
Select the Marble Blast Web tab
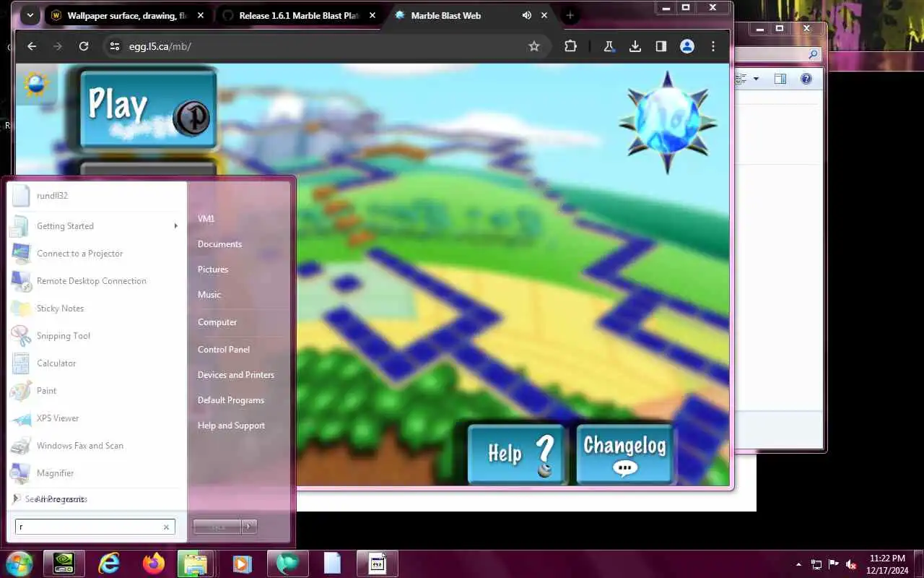[445, 15]
